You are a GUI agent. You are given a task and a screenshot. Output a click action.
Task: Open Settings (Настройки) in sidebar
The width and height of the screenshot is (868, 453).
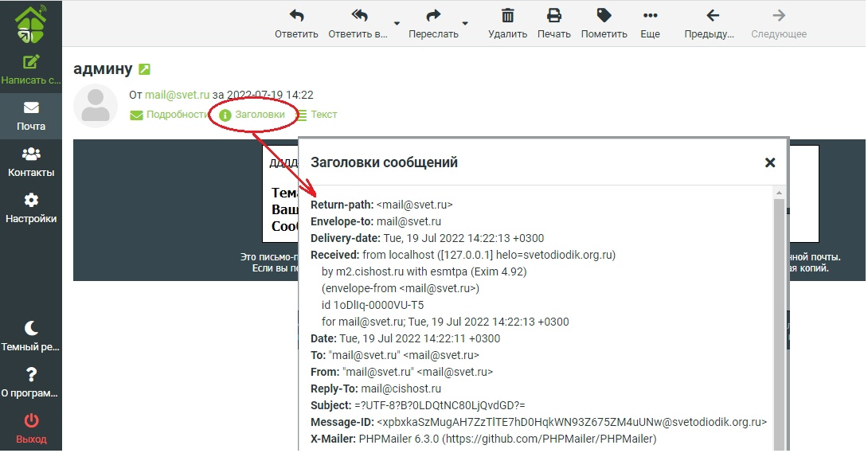(30, 208)
